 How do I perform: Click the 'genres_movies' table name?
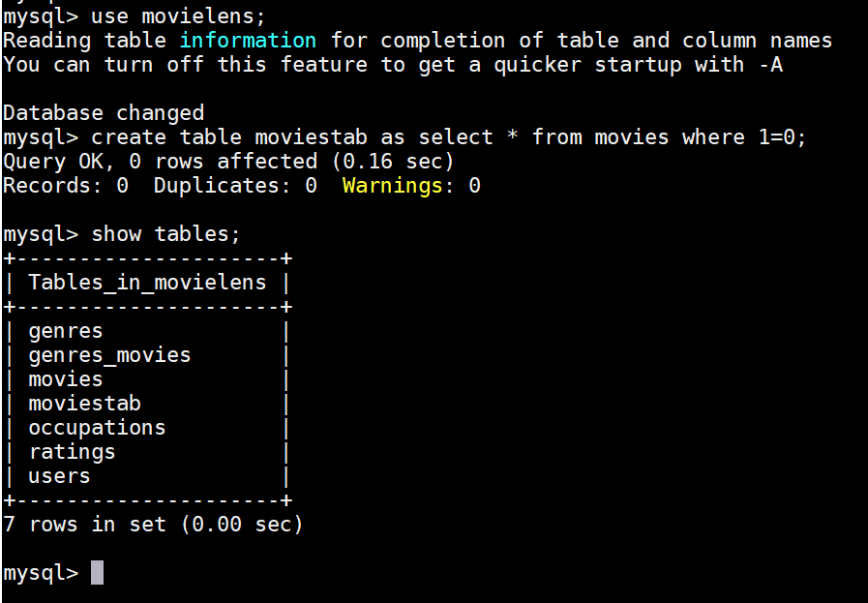tap(109, 355)
